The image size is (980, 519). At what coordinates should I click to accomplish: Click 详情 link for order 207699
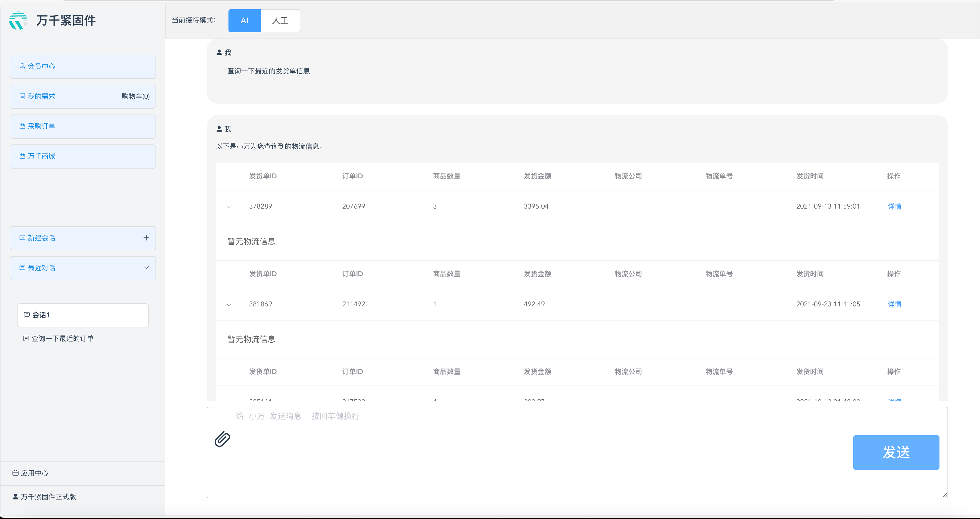[894, 206]
